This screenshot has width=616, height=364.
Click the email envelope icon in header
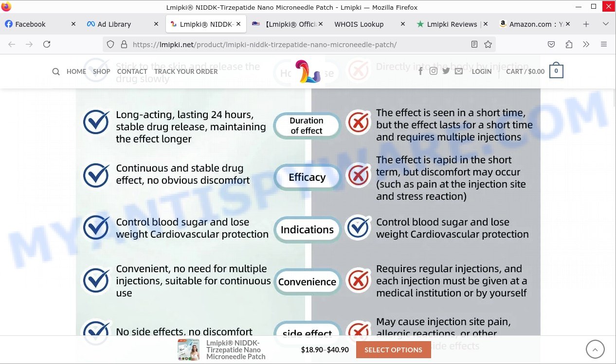point(459,71)
